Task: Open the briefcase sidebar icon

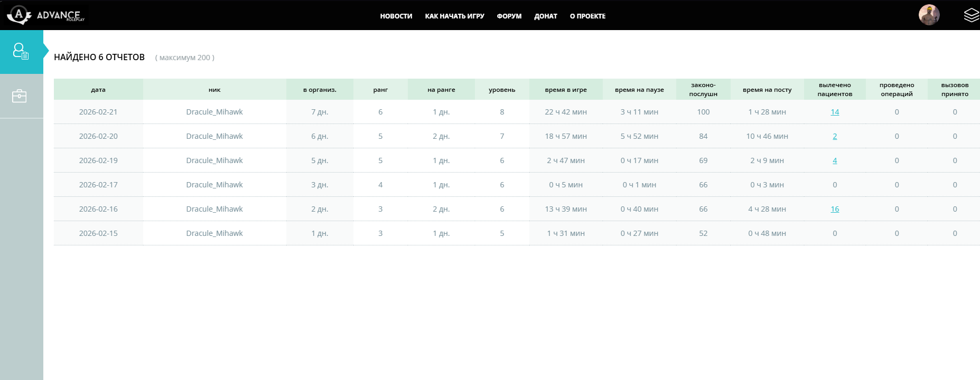Action: [x=20, y=96]
